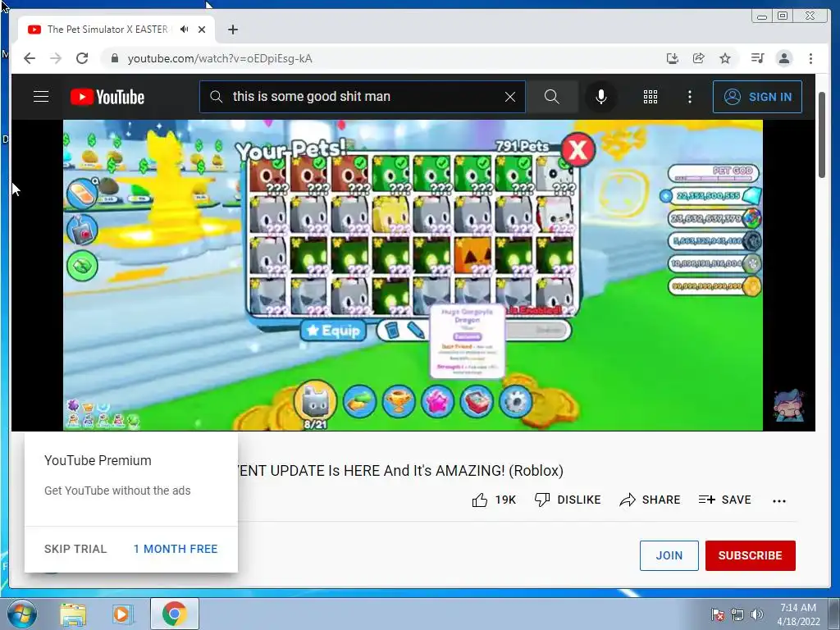Click the red X in video
The height and width of the screenshot is (630, 840).
tap(578, 149)
